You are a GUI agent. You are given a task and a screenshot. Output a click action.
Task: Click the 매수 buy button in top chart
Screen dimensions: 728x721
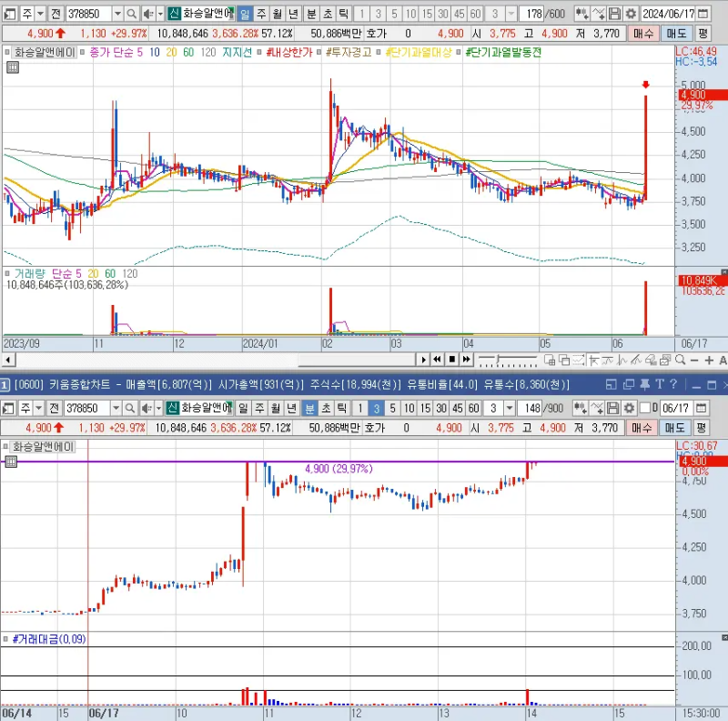(x=643, y=34)
